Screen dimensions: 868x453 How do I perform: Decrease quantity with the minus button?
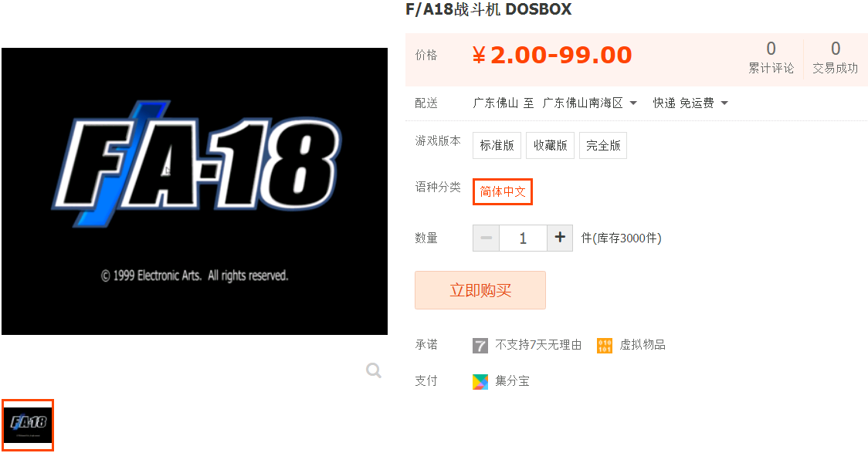[x=486, y=238]
